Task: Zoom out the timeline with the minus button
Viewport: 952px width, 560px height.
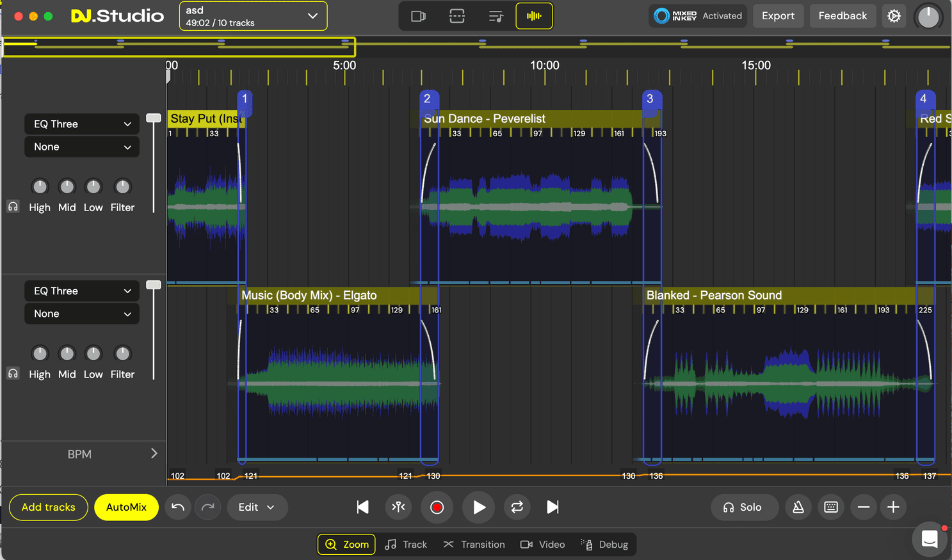Action: (864, 507)
